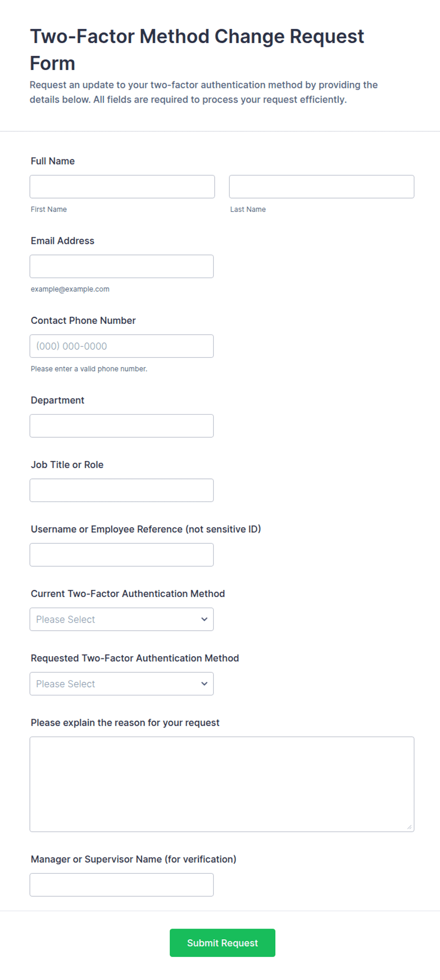Expand the Requested Two-Factor Authentication Method dropdown
This screenshot has width=440, height=980.
pos(122,684)
